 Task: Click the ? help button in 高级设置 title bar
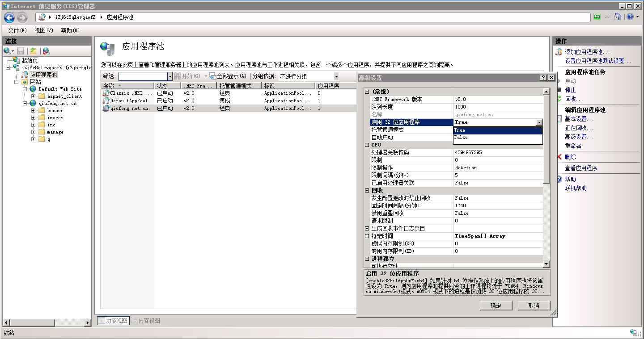[x=543, y=78]
